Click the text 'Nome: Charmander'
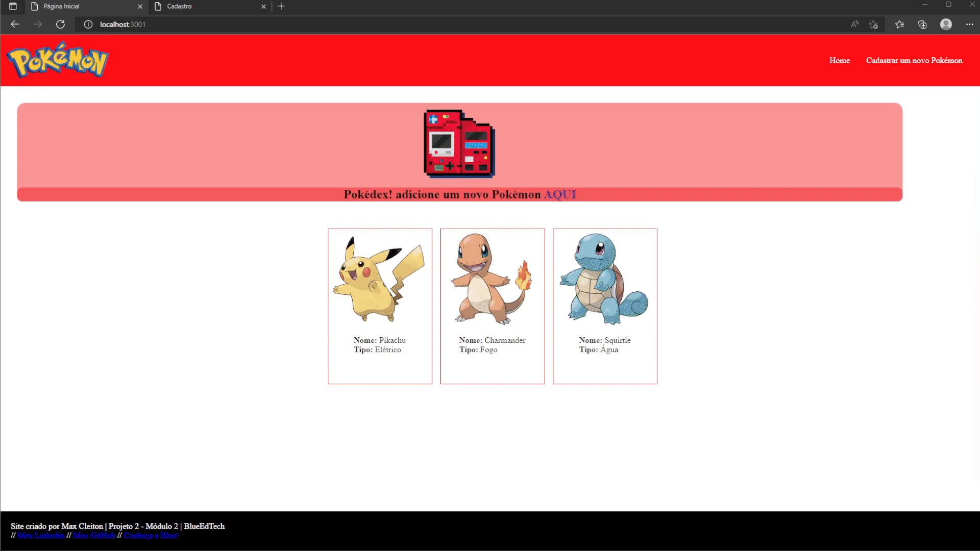This screenshot has width=980, height=551. 492,340
